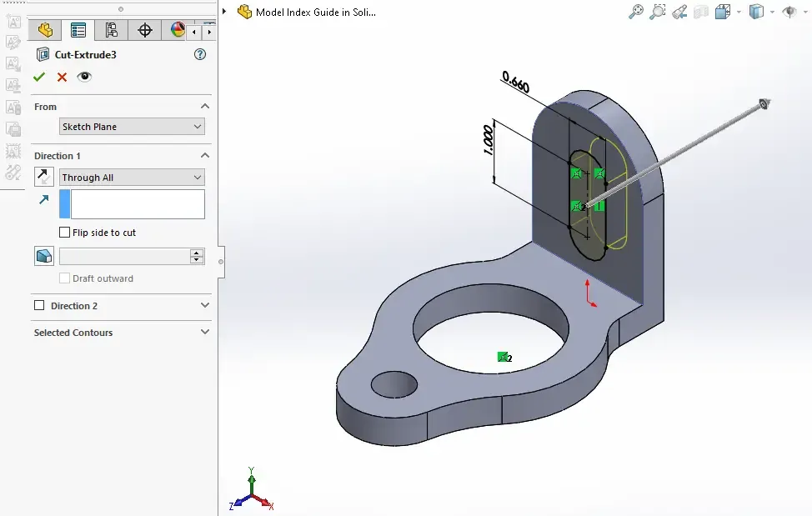
Task: Toggle detailed preview eye icon
Action: click(x=84, y=77)
